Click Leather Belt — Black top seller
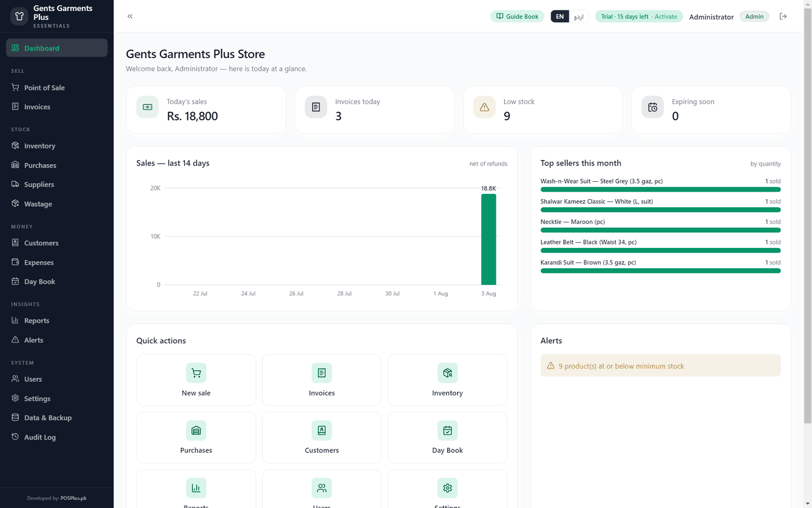Image resolution: width=812 pixels, height=508 pixels. 589,242
